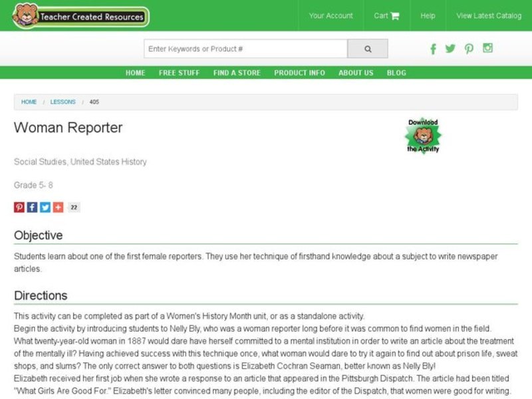Image resolution: width=532 pixels, height=399 pixels.
Task: Open the PRODUCT INFO menu
Action: coord(299,72)
